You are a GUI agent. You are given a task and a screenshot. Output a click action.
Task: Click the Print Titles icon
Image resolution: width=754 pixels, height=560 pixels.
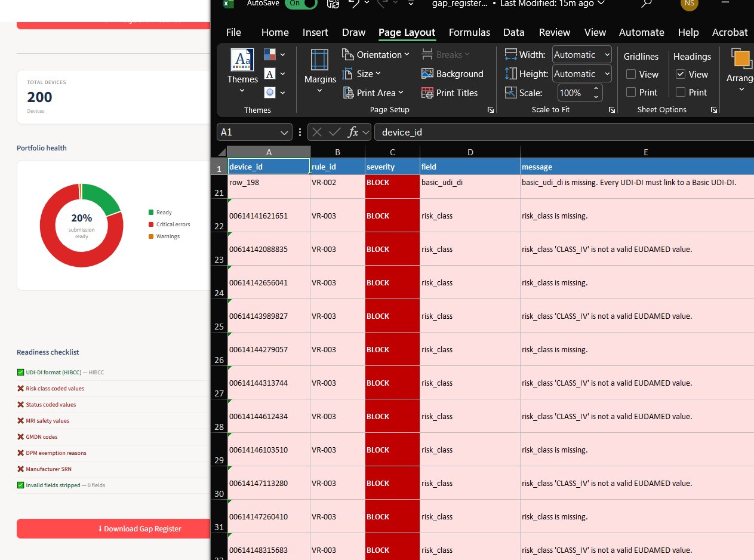428,93
